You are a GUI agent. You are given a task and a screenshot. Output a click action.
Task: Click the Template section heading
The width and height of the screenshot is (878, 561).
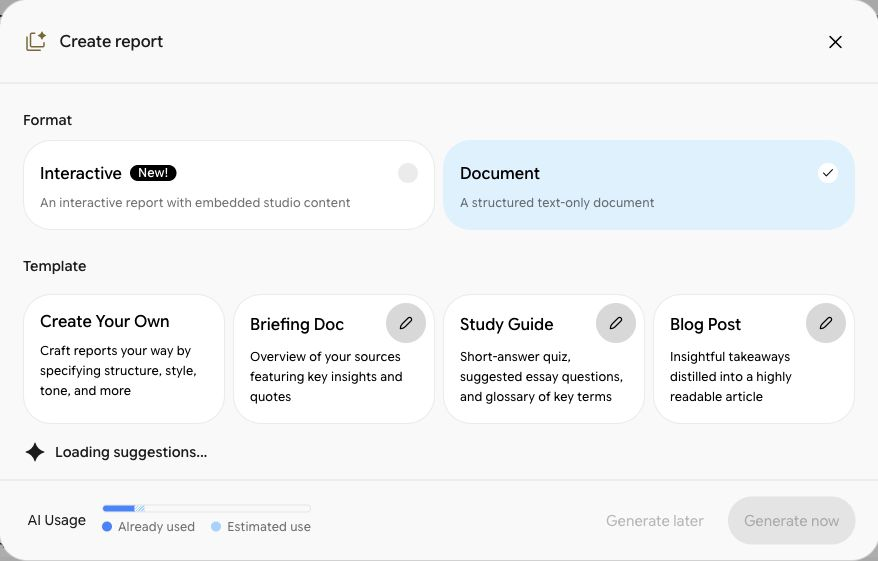click(x=54, y=266)
